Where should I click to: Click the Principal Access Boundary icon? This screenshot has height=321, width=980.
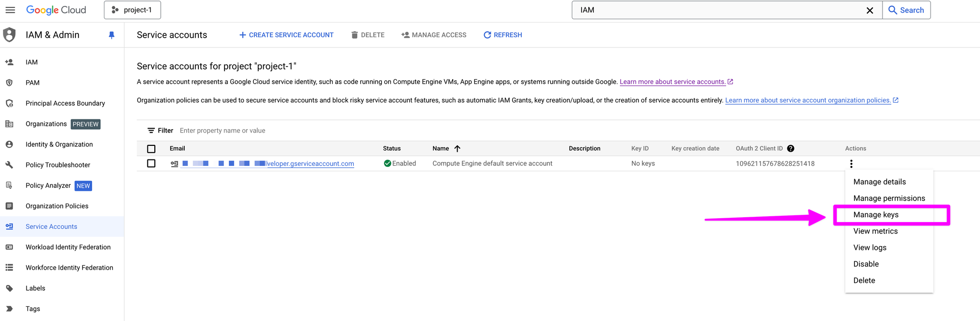click(x=9, y=103)
